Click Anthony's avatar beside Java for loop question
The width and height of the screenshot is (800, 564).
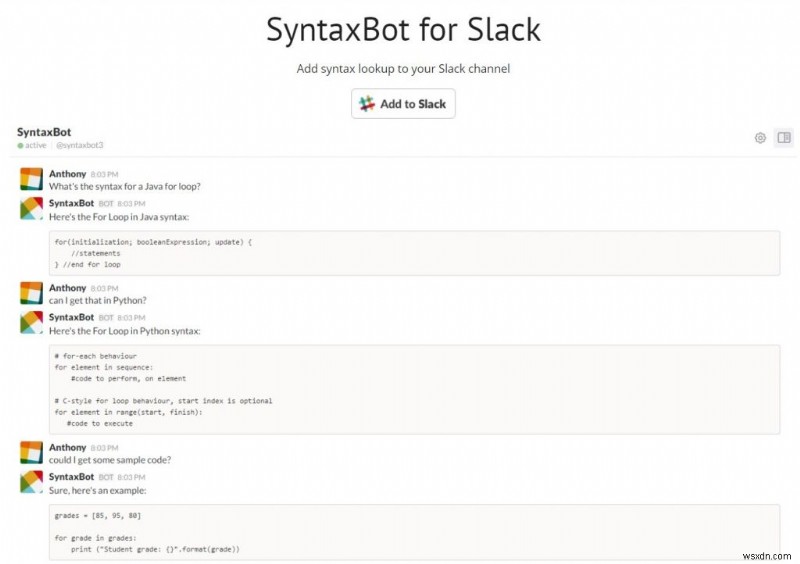31,179
